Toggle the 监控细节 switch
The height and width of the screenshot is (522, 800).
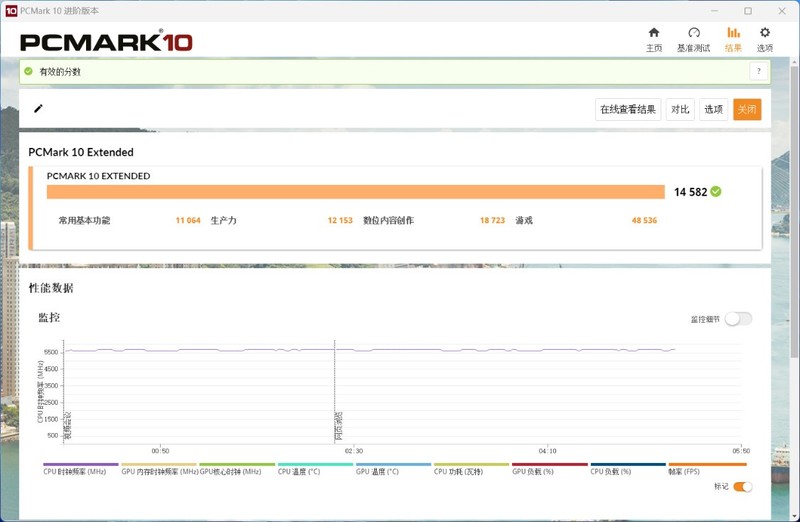[738, 319]
